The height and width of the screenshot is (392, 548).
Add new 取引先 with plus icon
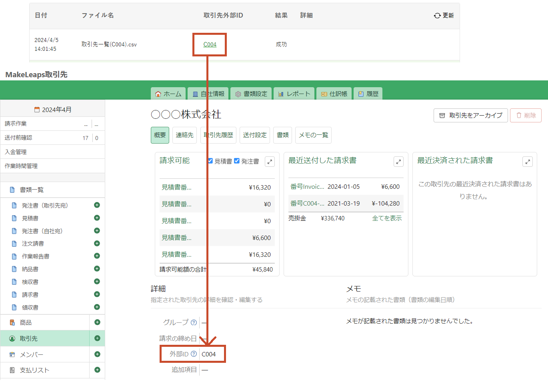[x=97, y=338]
